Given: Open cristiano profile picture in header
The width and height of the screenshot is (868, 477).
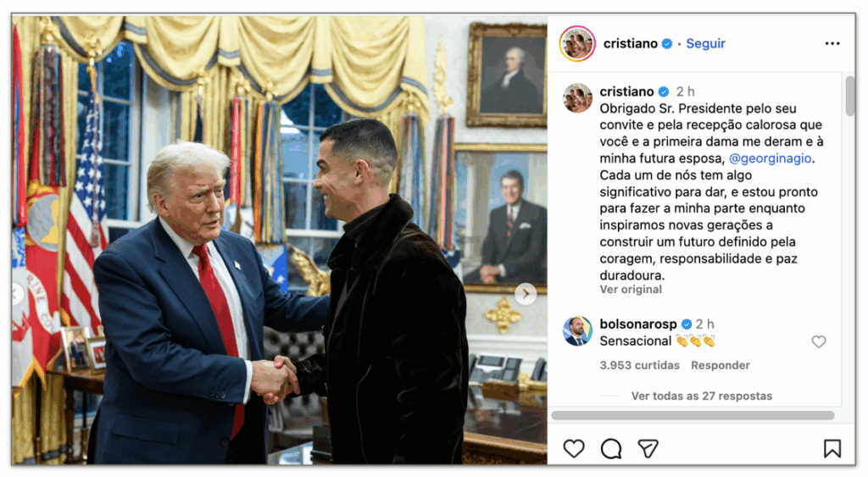Looking at the screenshot, I should pos(576,43).
